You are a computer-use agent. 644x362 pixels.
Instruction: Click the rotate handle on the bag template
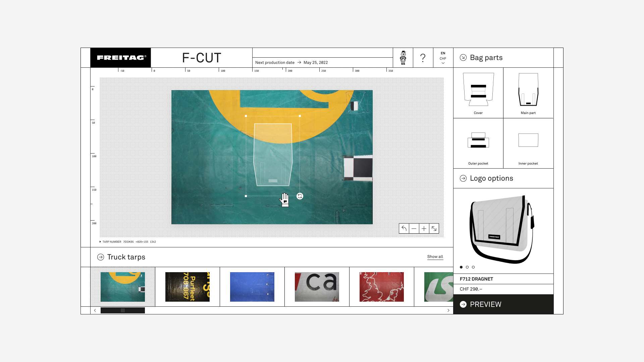tap(300, 196)
